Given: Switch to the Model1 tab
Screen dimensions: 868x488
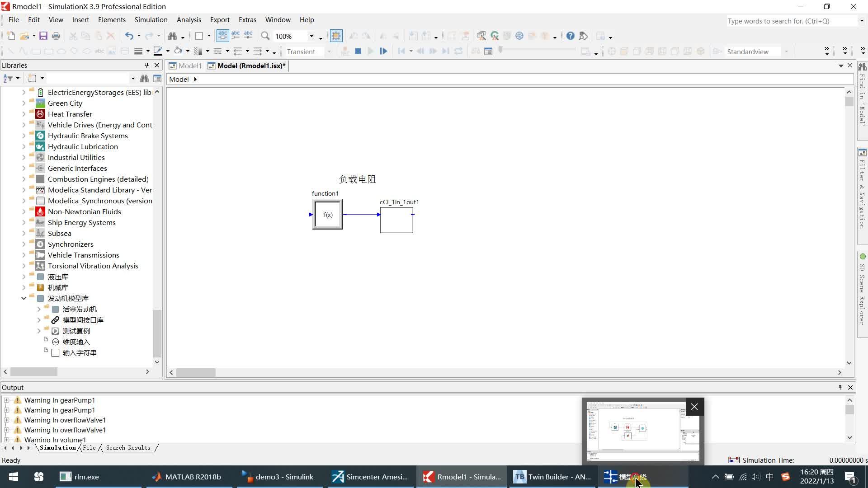Looking at the screenshot, I should point(185,66).
